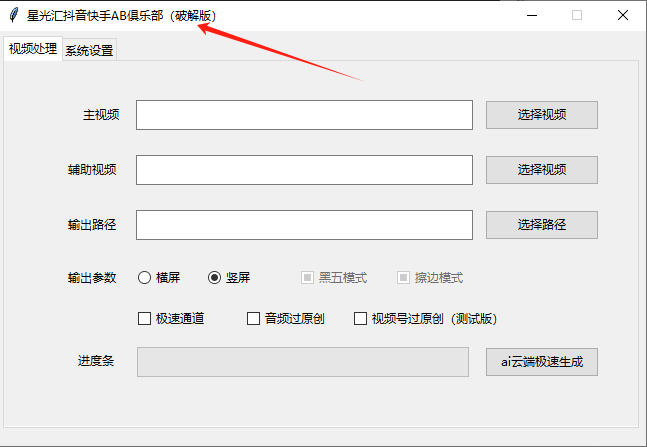Switch to the 视频处理 tab

pyautogui.click(x=33, y=49)
